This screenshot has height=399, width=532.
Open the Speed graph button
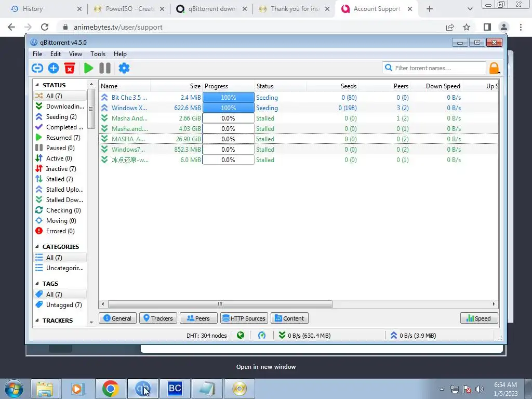click(x=479, y=318)
